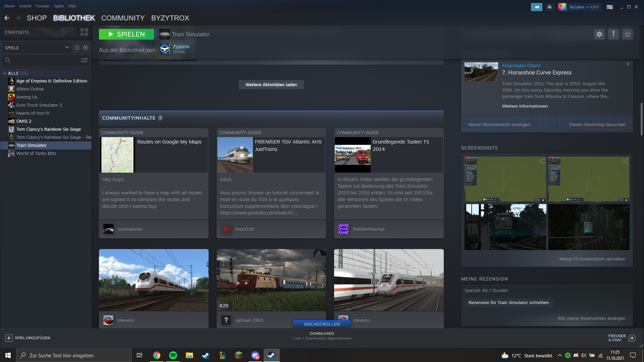Open the BIBLIOTHEK tab
This screenshot has width=644, height=362.
pos(74,18)
